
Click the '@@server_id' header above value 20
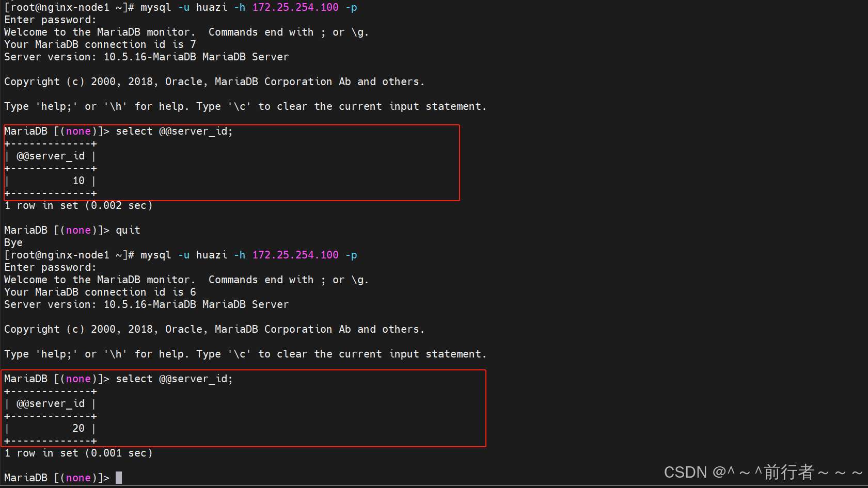[51, 403]
